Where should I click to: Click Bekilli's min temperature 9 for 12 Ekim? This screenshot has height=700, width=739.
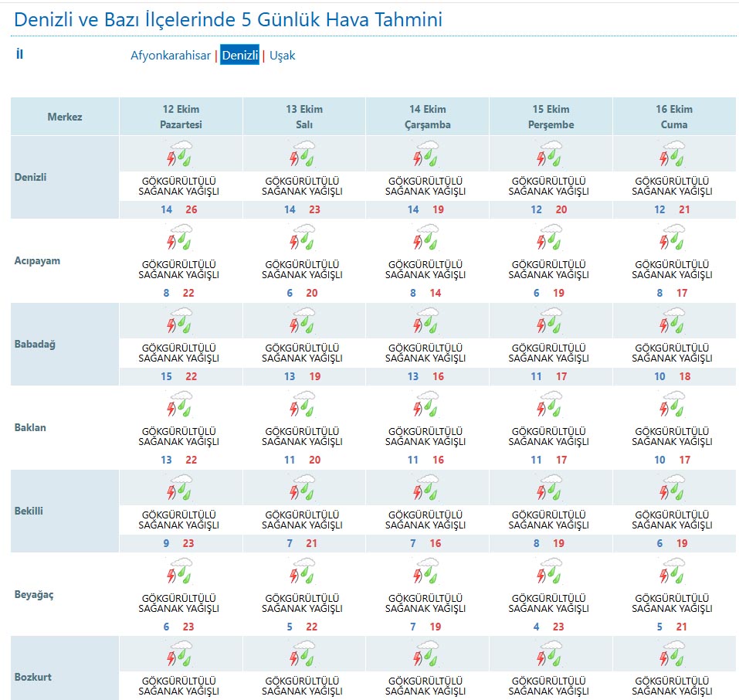pos(166,543)
